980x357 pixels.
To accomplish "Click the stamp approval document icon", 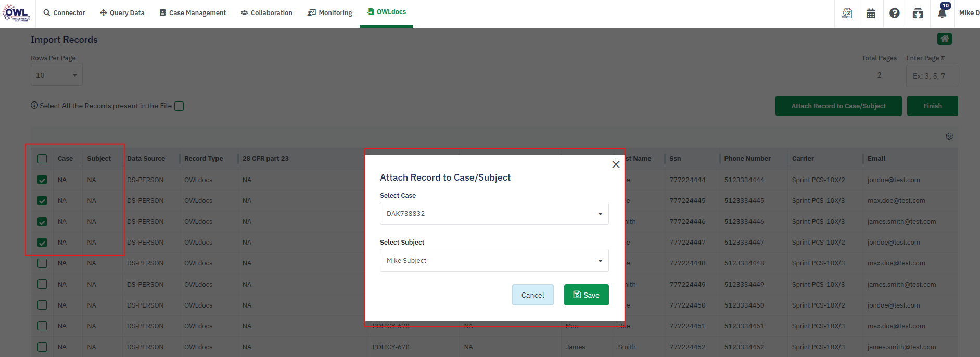I will [x=847, y=13].
